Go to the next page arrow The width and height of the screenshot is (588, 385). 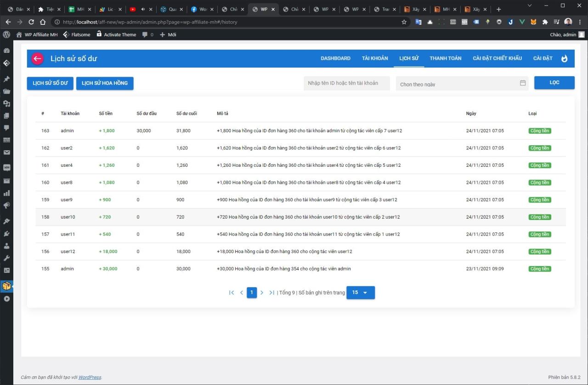click(262, 293)
